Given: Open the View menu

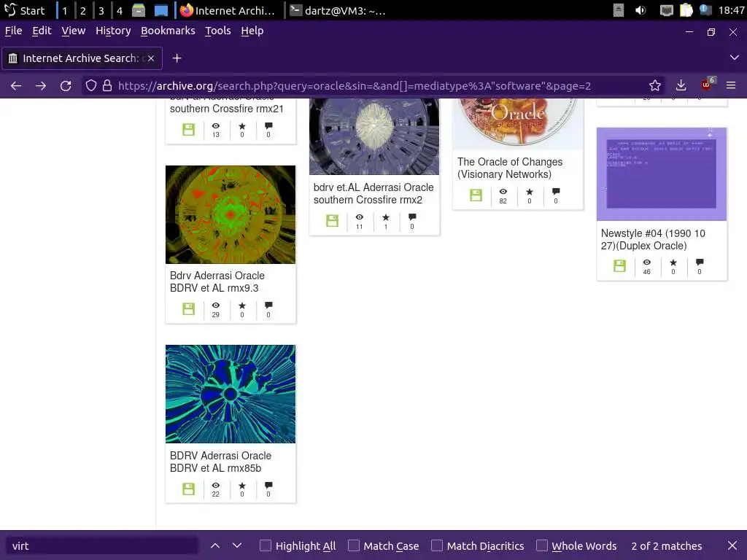Looking at the screenshot, I should coord(74,31).
